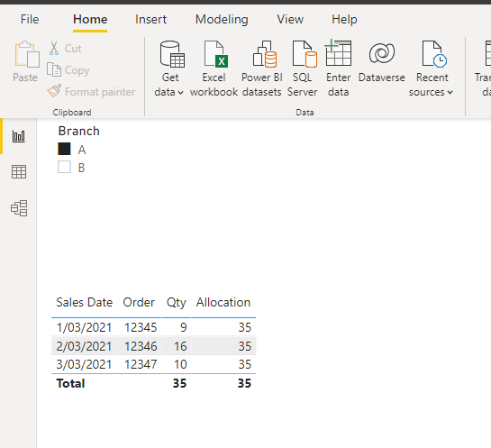Click the Branch slicer title

[x=79, y=131]
